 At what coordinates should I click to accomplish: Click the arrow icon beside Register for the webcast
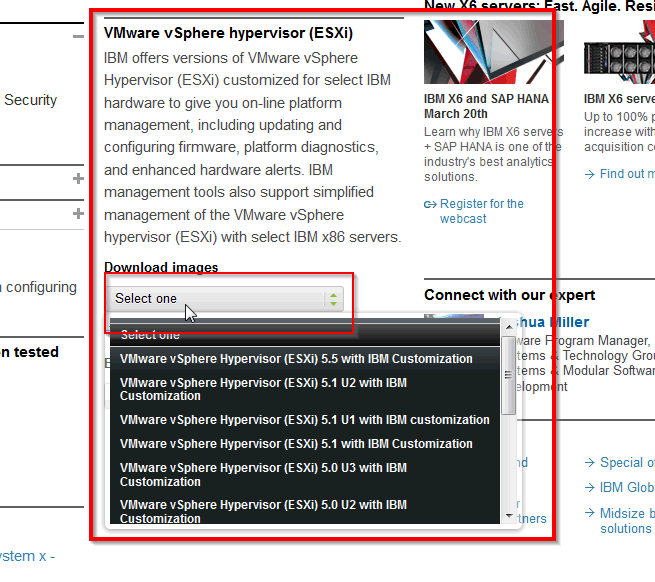[430, 204]
